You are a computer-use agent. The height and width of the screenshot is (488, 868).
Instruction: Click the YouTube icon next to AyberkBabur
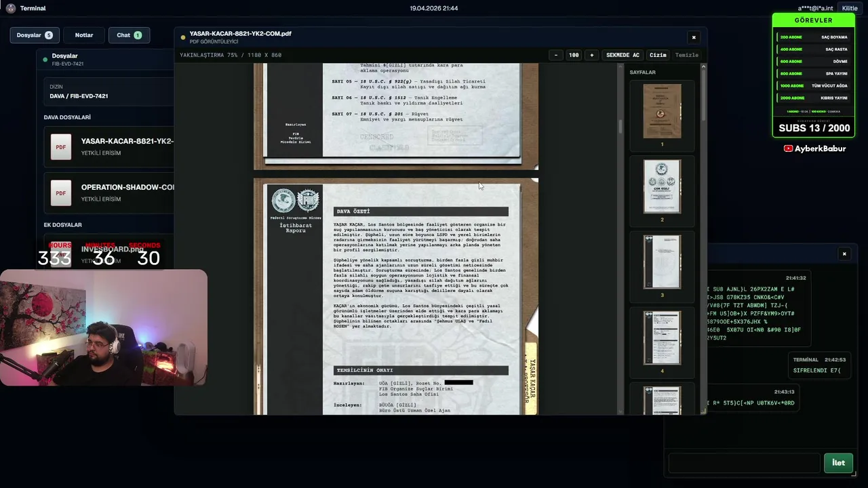point(789,148)
